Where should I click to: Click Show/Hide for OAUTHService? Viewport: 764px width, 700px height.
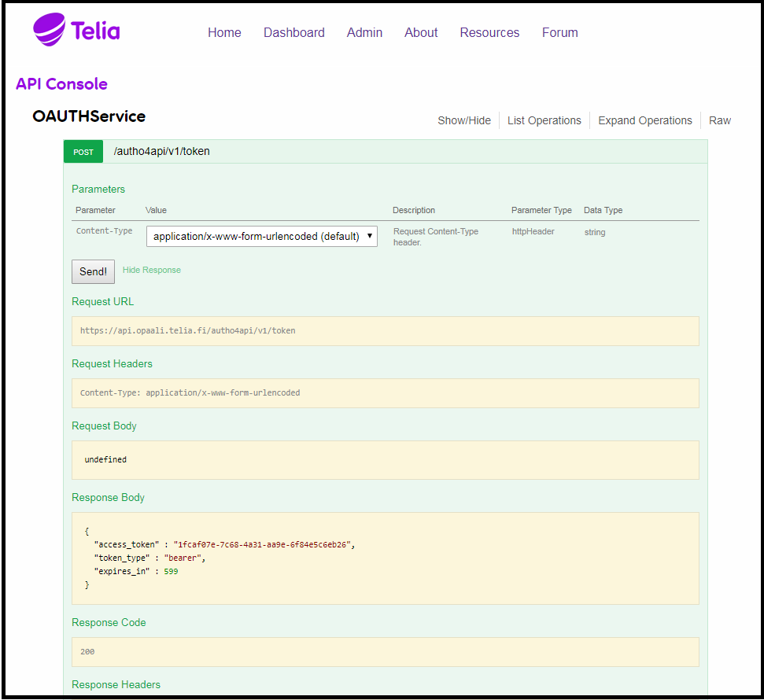[464, 120]
